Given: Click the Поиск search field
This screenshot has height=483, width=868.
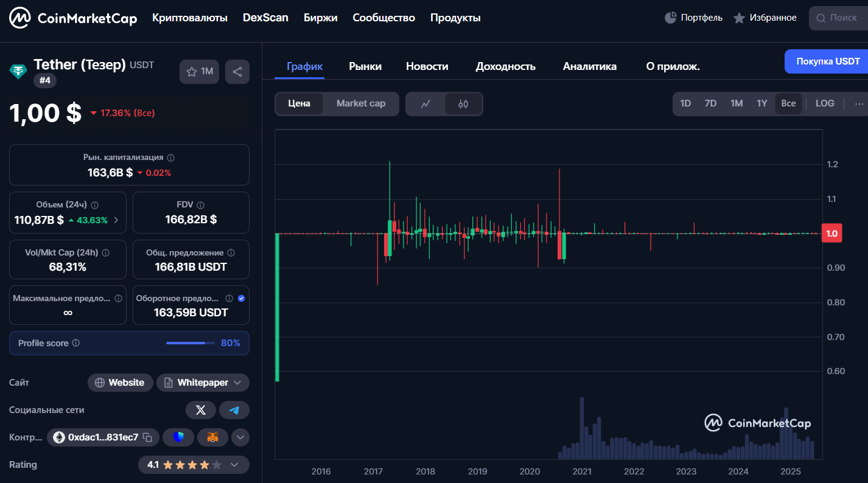Looking at the screenshot, I should point(838,18).
